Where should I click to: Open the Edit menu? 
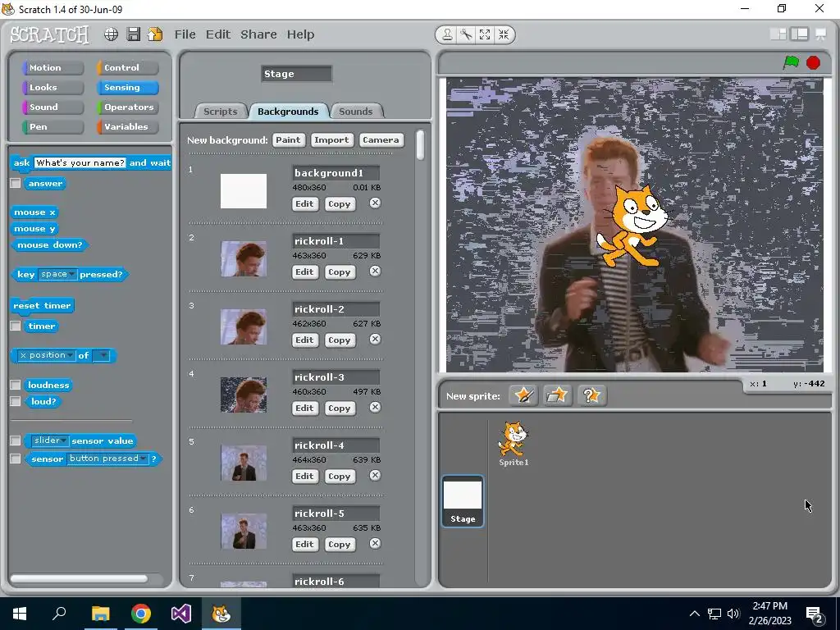(x=218, y=34)
